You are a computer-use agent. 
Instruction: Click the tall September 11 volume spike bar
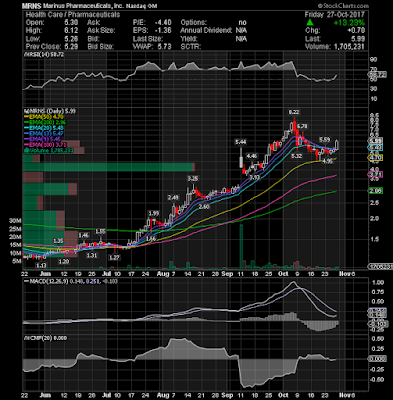pyautogui.click(x=241, y=247)
